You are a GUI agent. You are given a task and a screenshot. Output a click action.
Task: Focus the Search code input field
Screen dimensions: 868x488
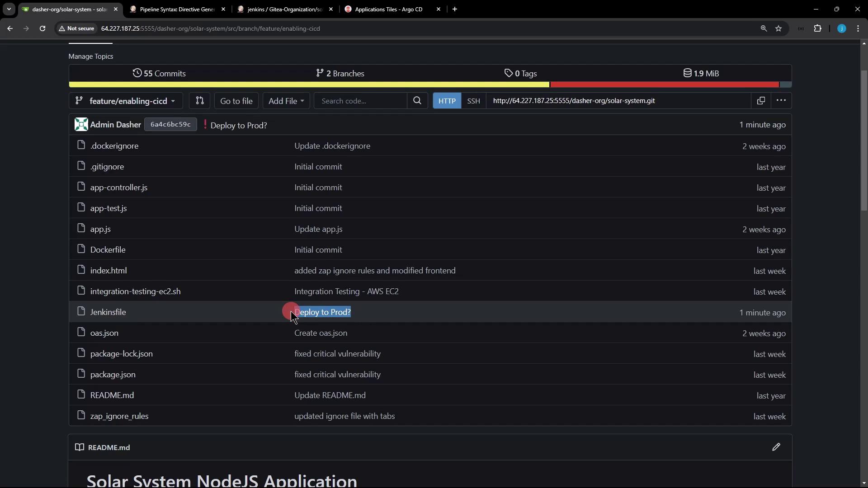coord(360,101)
